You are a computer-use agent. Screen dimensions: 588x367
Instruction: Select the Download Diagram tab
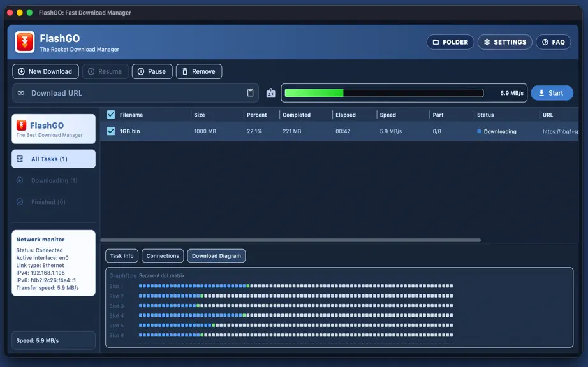[216, 255]
